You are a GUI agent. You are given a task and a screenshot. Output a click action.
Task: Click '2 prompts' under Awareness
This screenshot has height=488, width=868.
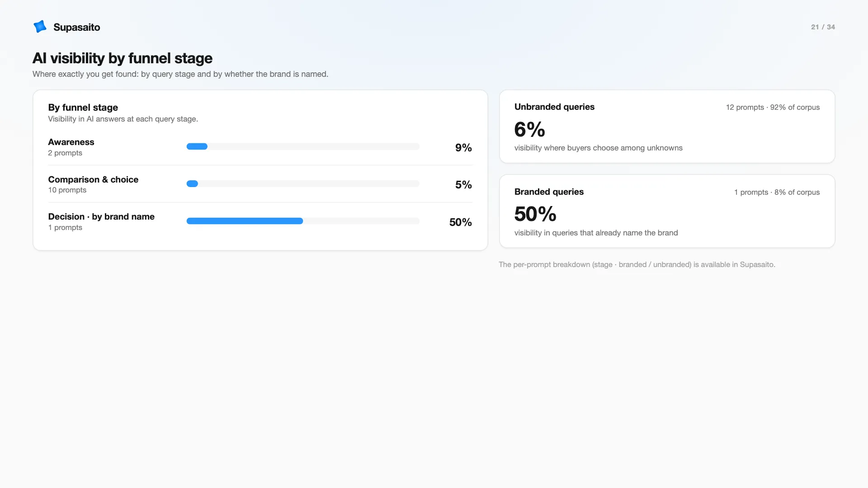(65, 153)
